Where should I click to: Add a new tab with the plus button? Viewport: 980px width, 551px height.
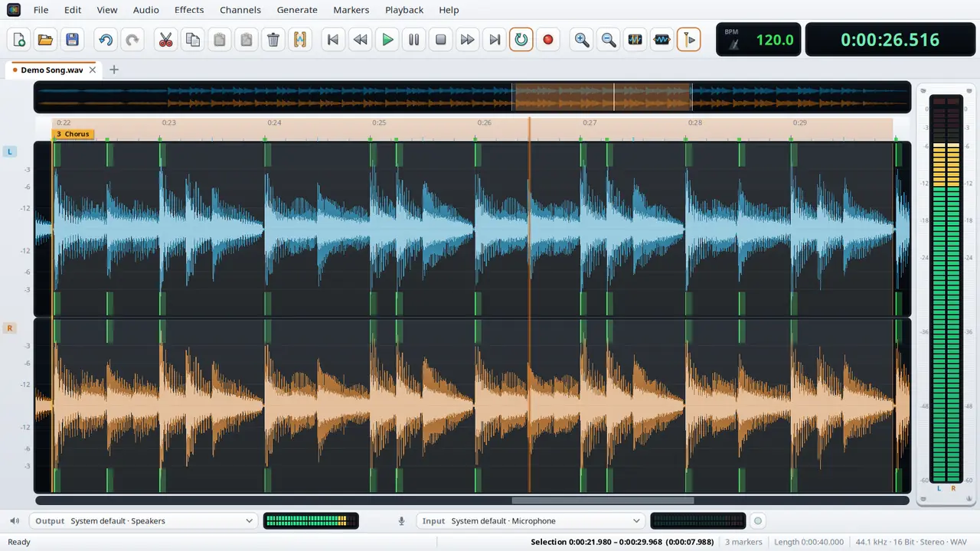(x=114, y=70)
